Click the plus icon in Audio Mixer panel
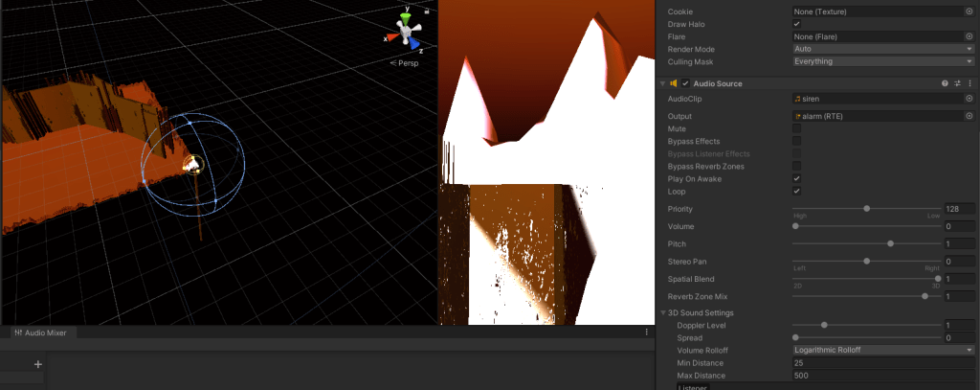 38,364
